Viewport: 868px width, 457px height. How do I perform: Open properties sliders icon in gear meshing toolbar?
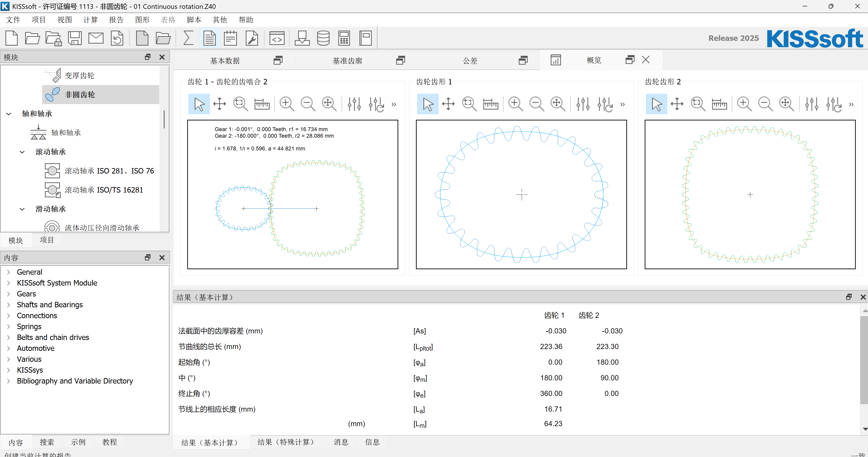(354, 104)
